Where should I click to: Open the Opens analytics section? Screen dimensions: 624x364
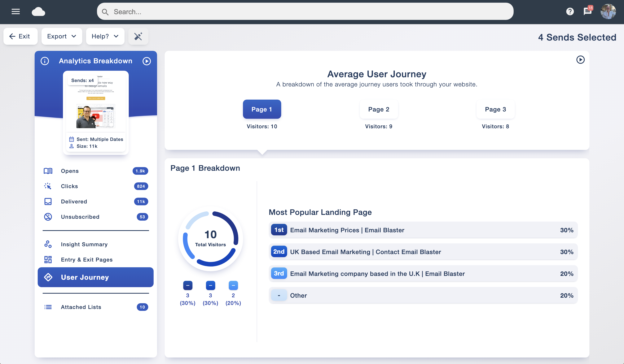click(x=96, y=171)
